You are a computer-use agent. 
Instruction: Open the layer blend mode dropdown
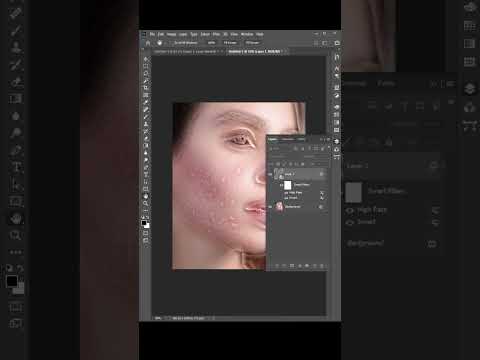279,157
